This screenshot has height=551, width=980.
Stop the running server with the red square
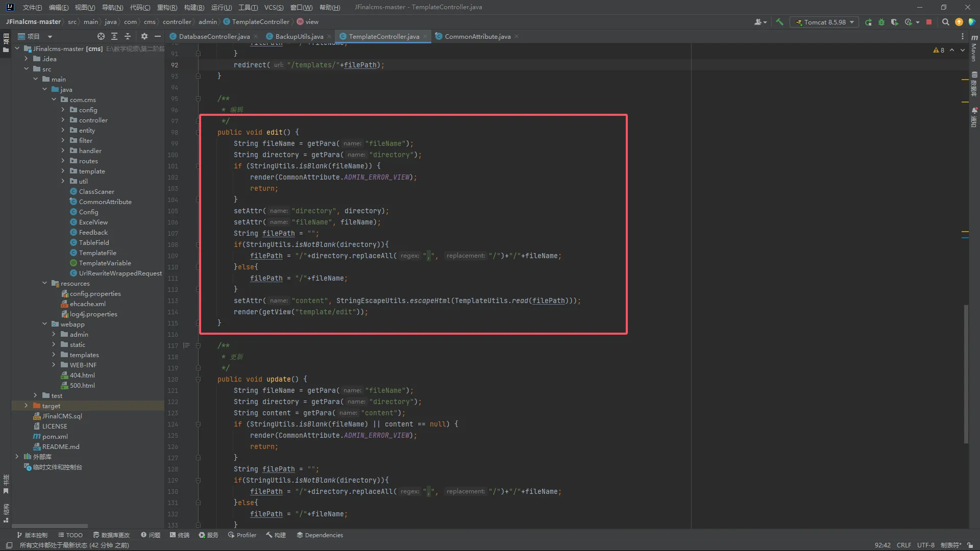929,22
